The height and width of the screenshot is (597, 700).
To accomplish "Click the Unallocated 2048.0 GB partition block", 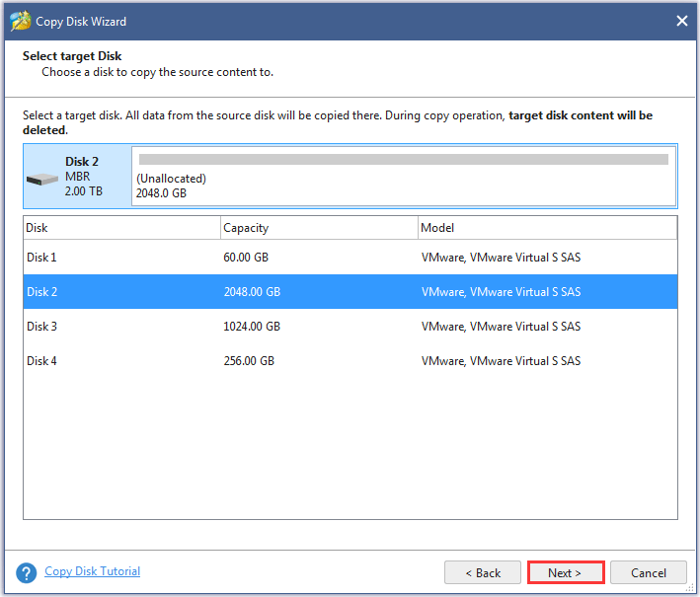I will (404, 177).
